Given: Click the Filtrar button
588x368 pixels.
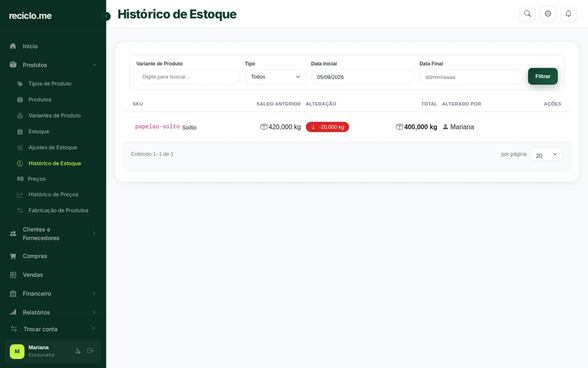Looking at the screenshot, I should coord(543,76).
